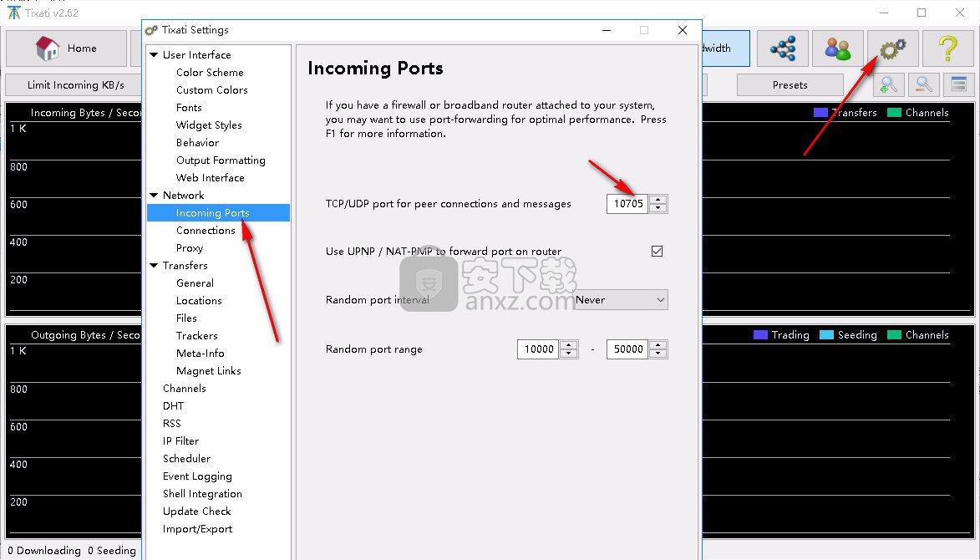Open the Channels users icon

click(x=837, y=48)
